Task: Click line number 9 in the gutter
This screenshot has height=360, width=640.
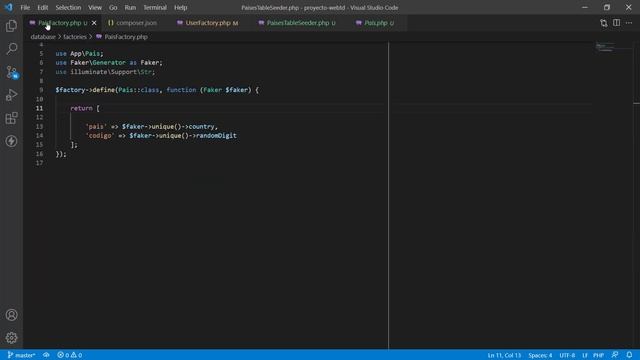Action: [x=41, y=90]
